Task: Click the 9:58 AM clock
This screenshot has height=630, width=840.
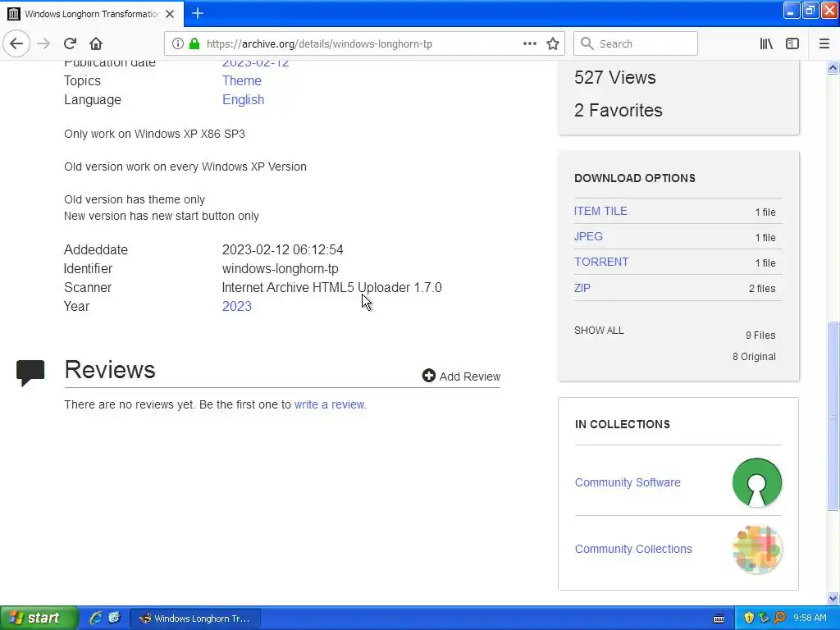Action: [x=810, y=618]
